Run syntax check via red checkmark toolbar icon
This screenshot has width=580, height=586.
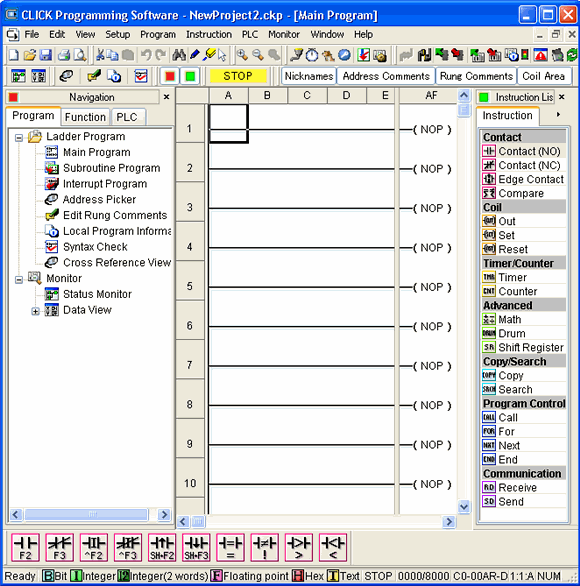pos(141,76)
